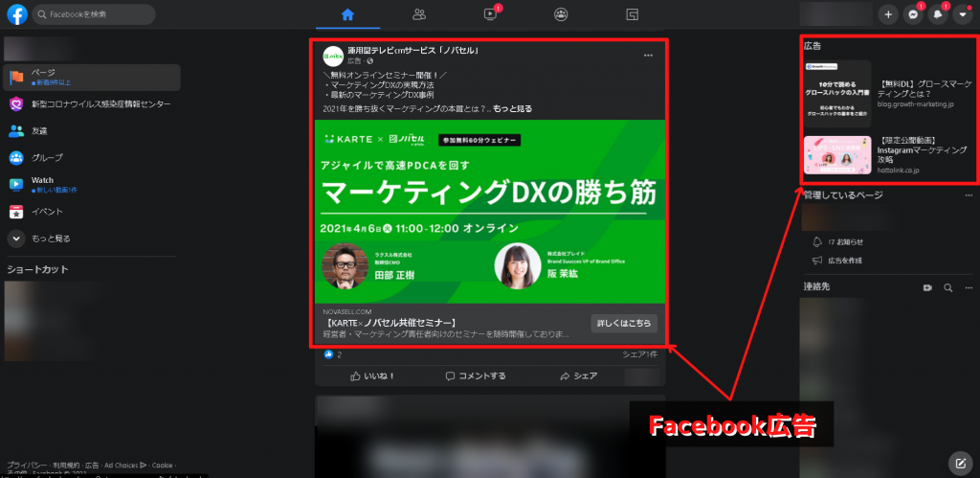Image resolution: width=980 pixels, height=478 pixels.
Task: Open options for 管理しているページ section
Action: click(969, 195)
